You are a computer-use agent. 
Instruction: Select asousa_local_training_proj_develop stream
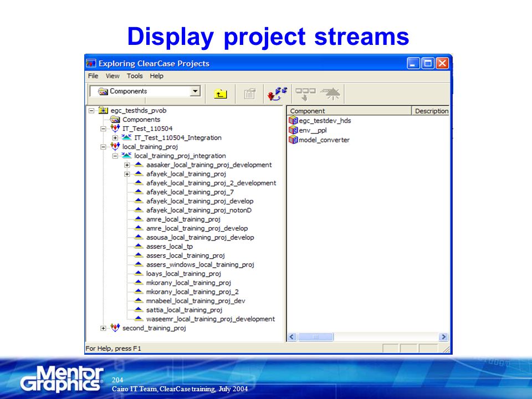[x=200, y=237]
